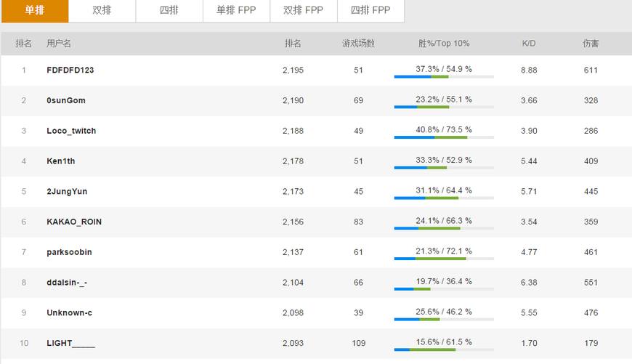The height and width of the screenshot is (364, 632).
Task: Sort by the 游戏场数 column header
Action: pos(358,44)
